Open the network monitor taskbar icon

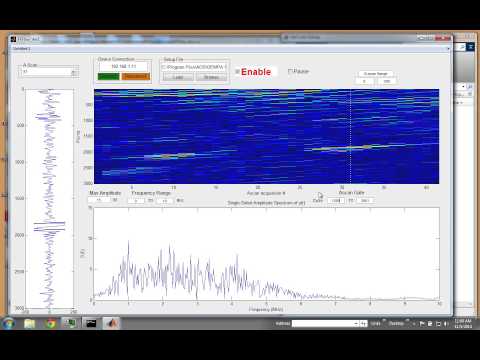(70, 323)
